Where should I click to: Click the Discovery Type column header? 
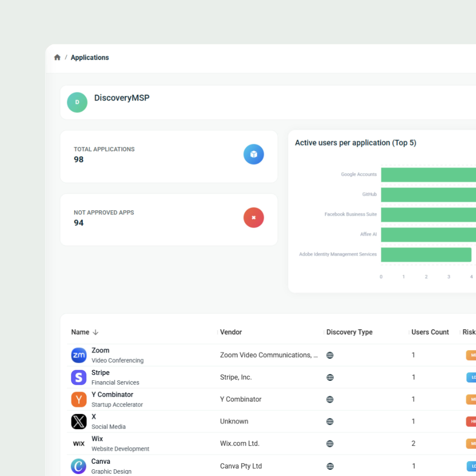point(349,332)
